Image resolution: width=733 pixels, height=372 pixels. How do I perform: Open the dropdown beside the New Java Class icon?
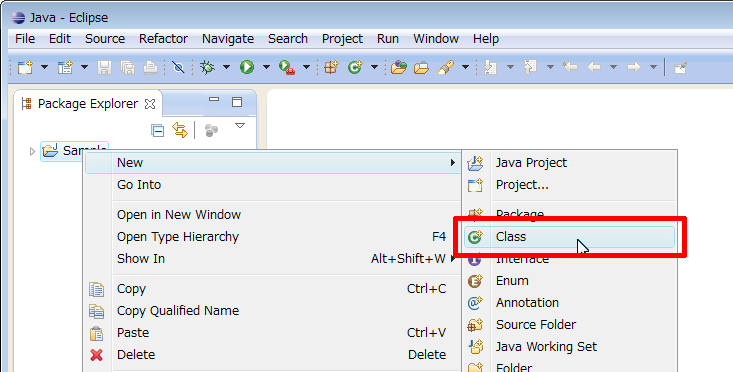(x=374, y=67)
